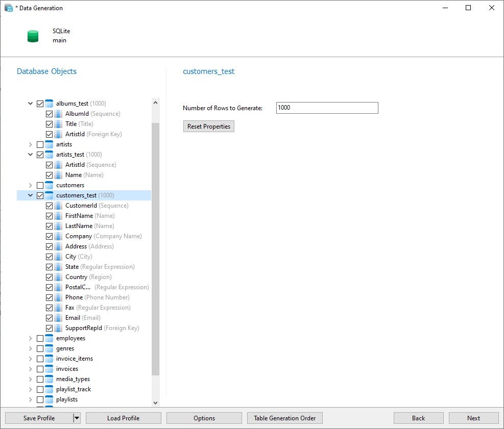Click the Email column icon
Viewport: 504px width, 429px height.
coord(58,318)
